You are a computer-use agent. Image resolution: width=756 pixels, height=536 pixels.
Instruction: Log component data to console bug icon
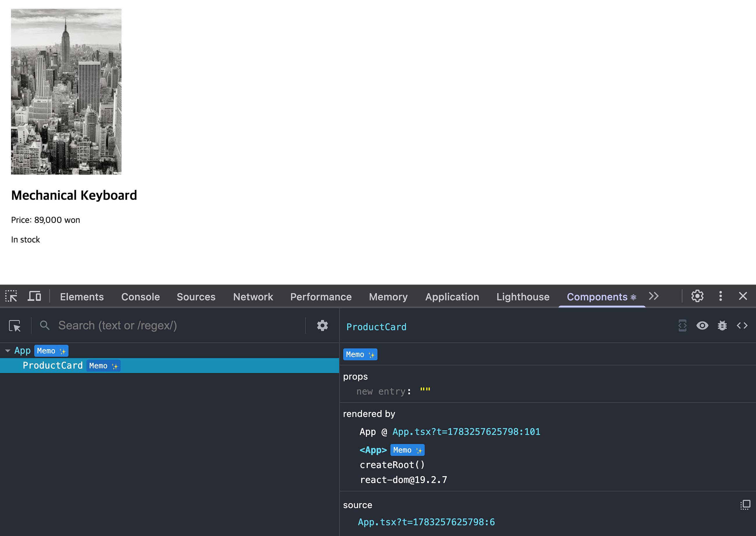click(722, 326)
